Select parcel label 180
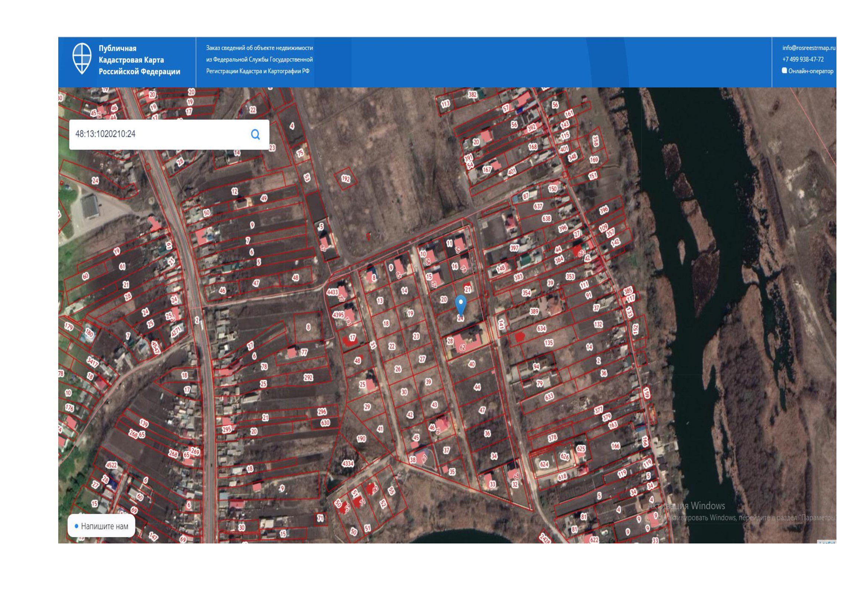 pos(89,333)
